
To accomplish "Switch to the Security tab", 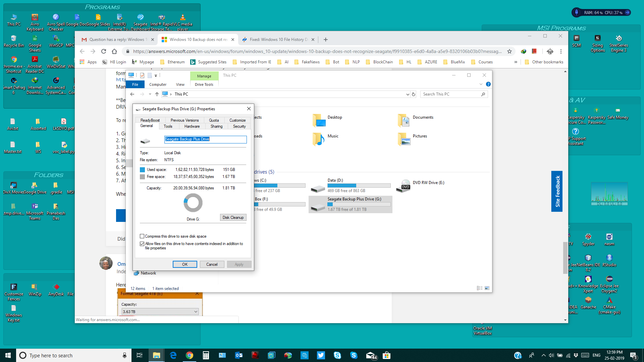I will (x=239, y=126).
